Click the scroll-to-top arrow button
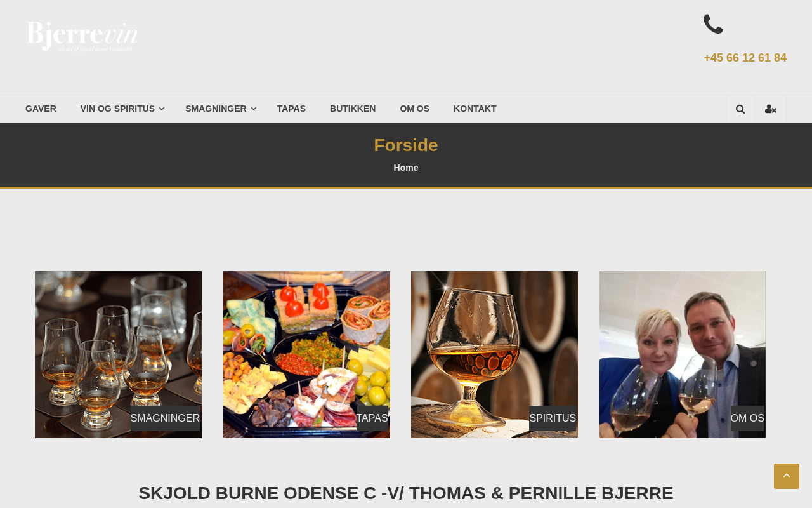 [787, 476]
